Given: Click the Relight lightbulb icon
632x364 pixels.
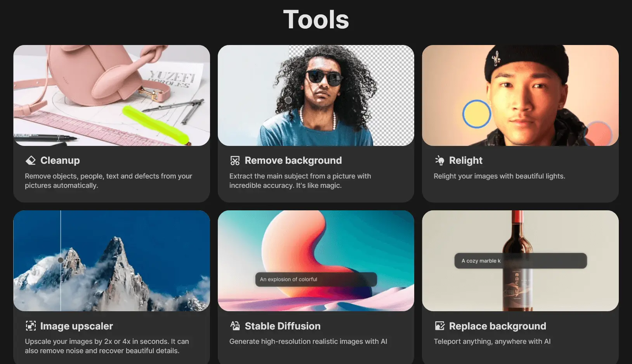Looking at the screenshot, I should click(439, 160).
